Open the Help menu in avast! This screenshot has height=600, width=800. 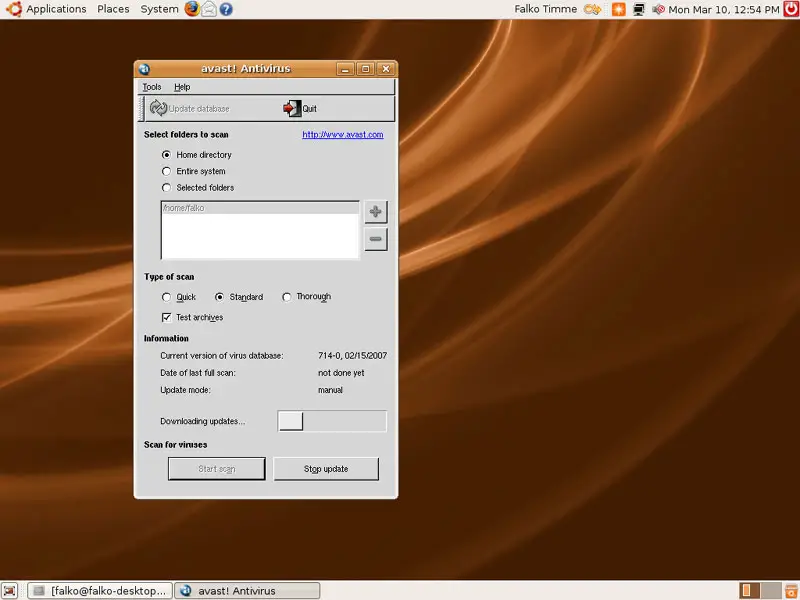tap(182, 87)
